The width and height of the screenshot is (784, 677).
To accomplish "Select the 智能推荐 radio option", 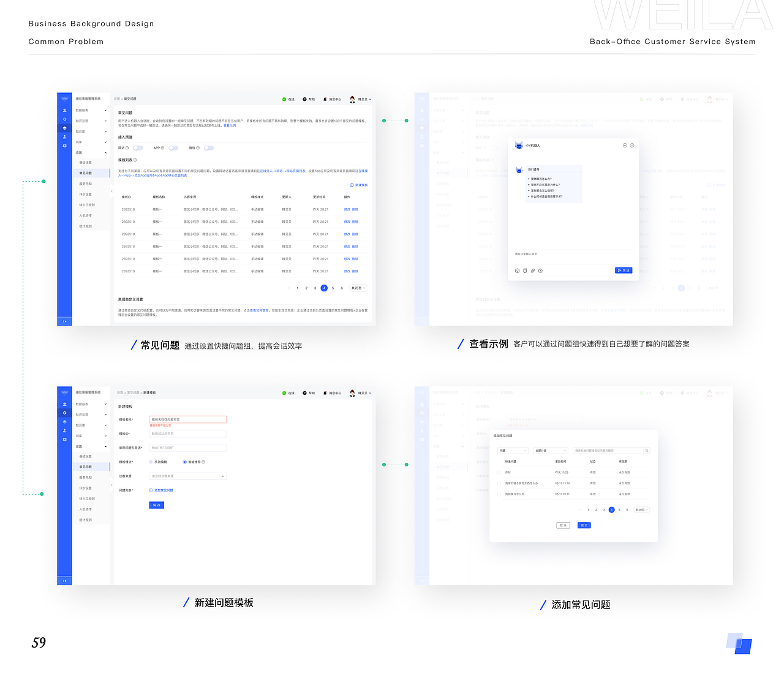I will (184, 462).
